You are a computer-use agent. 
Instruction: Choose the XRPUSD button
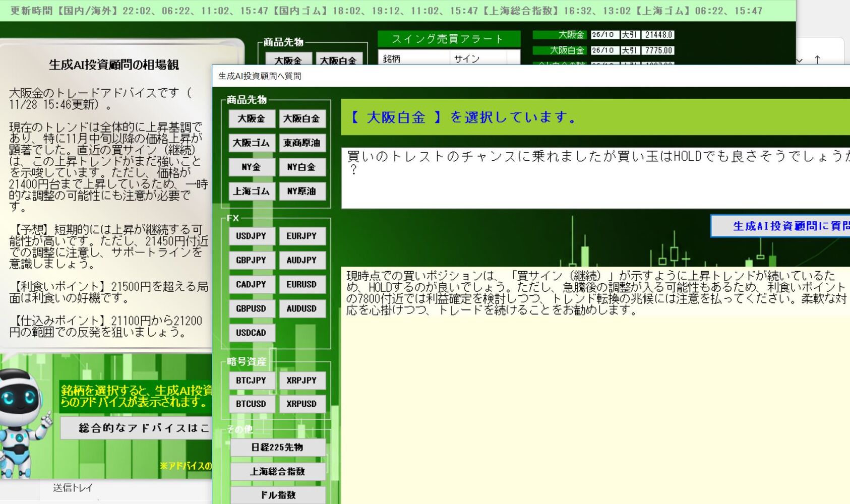pos(302,404)
